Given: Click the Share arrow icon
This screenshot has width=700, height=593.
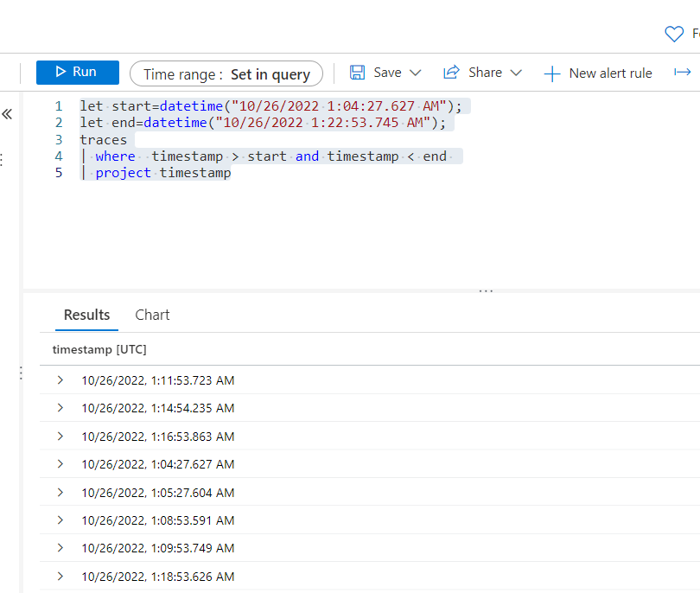Looking at the screenshot, I should tap(451, 73).
